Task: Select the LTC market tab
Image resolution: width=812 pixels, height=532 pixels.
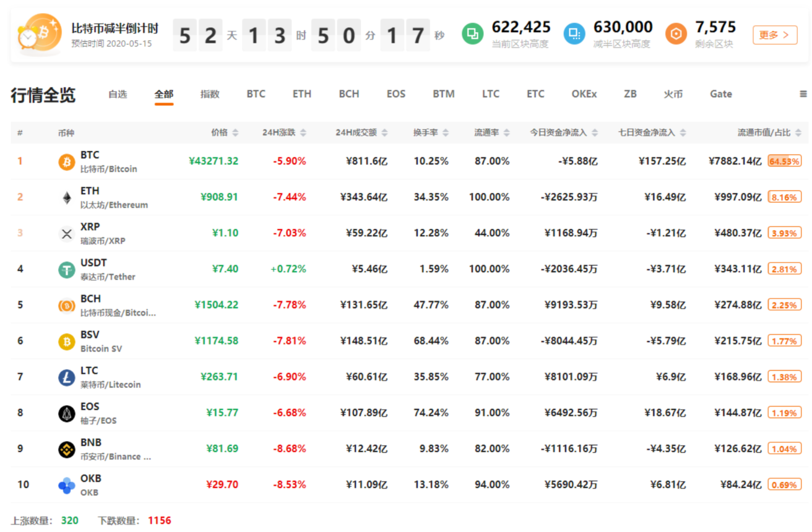Action: pyautogui.click(x=491, y=94)
